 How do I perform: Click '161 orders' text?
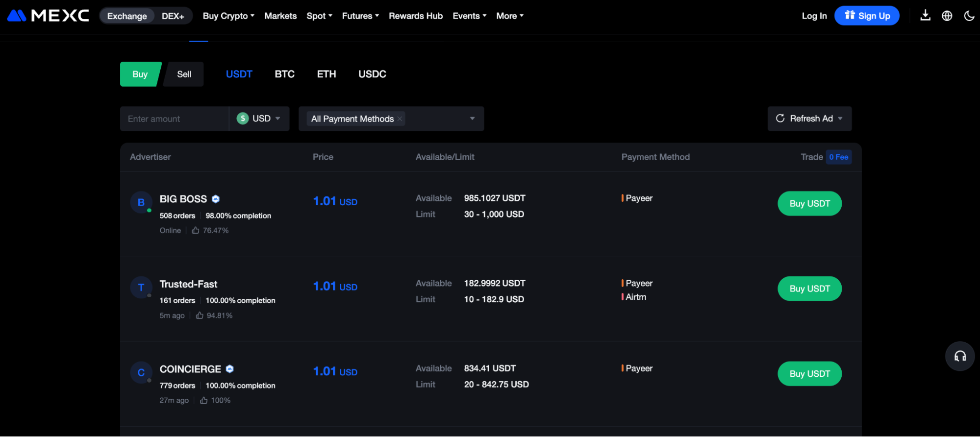177,300
